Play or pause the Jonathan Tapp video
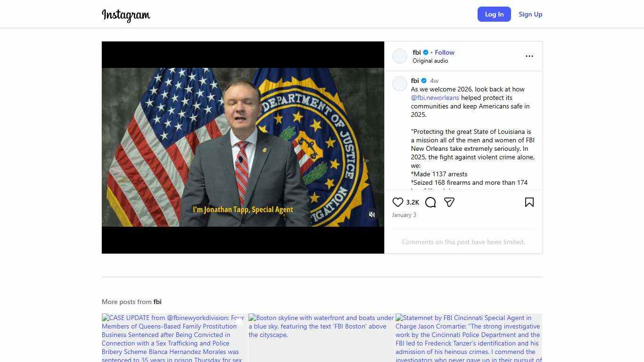Viewport: 644px width, 362px height. tap(243, 147)
